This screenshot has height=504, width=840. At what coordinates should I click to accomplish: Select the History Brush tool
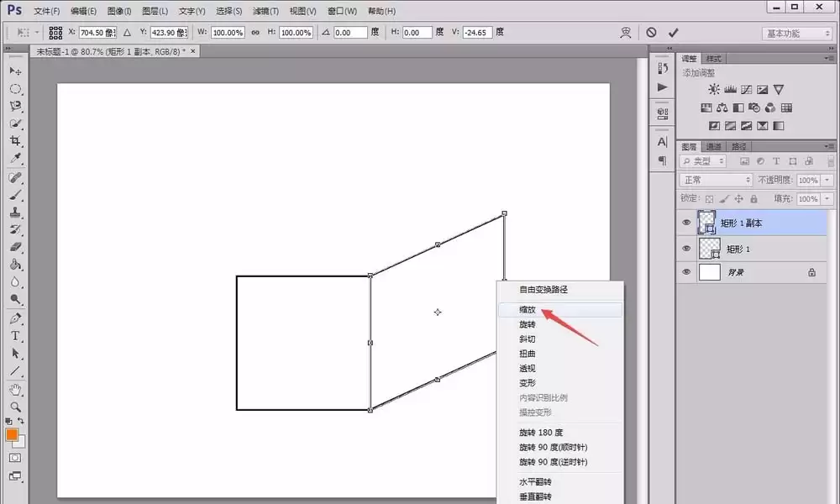tap(15, 230)
